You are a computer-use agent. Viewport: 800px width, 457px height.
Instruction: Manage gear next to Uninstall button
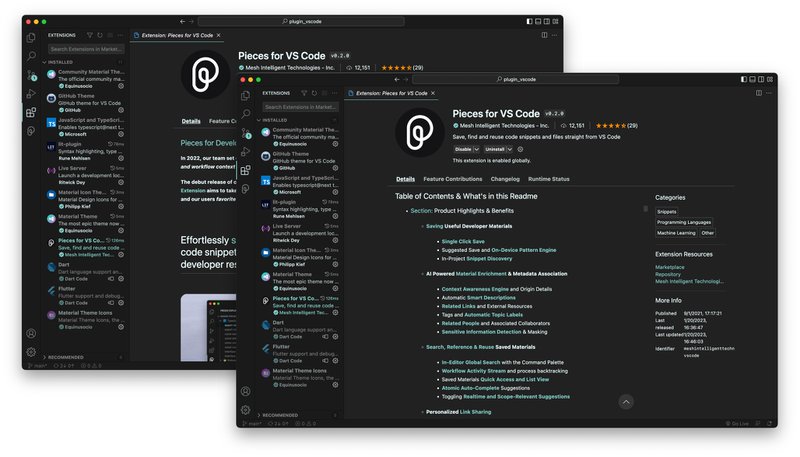pos(520,149)
